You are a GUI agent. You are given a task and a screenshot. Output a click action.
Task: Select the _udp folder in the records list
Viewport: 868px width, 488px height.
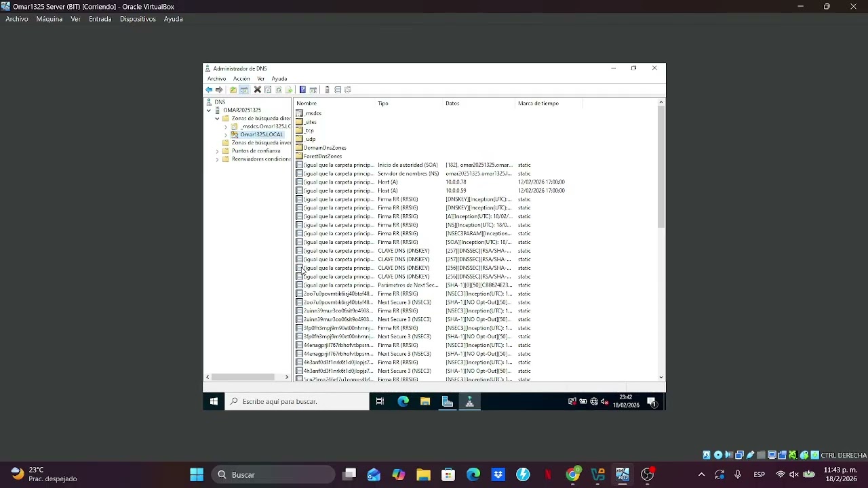[x=306, y=139]
